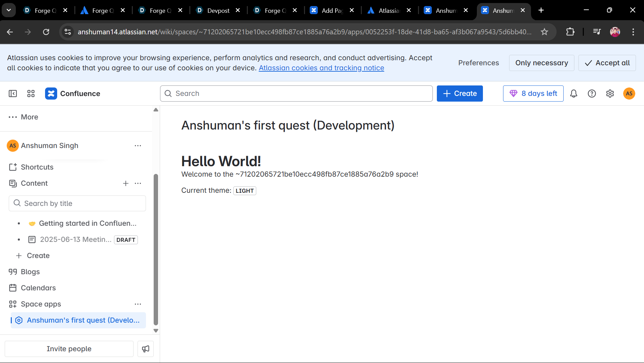Open Space apps in the sidebar
The image size is (644, 363).
click(41, 304)
